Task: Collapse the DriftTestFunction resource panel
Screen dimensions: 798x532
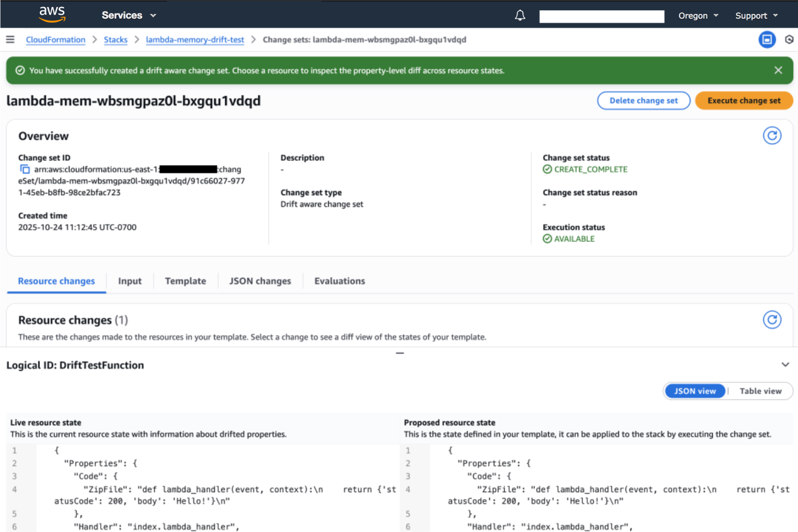Action: [x=785, y=364]
